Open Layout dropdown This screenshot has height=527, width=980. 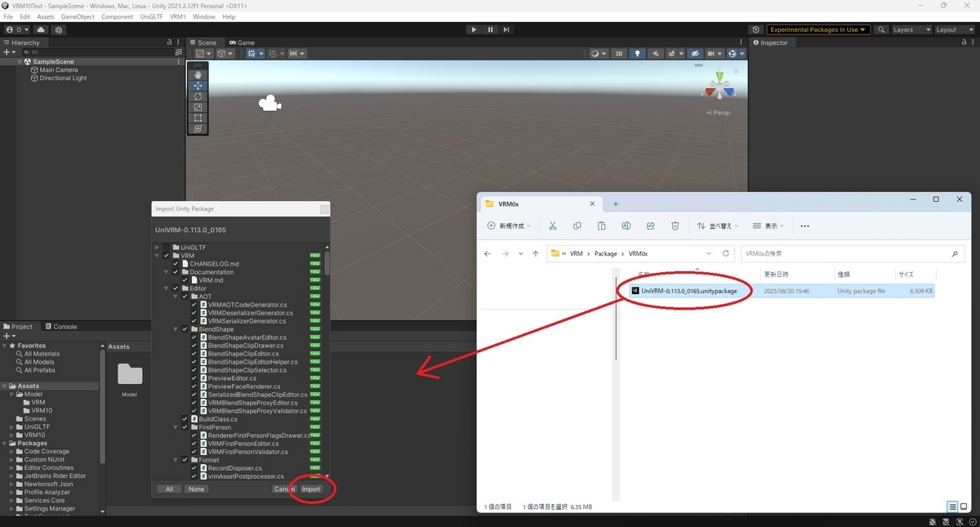coord(954,29)
